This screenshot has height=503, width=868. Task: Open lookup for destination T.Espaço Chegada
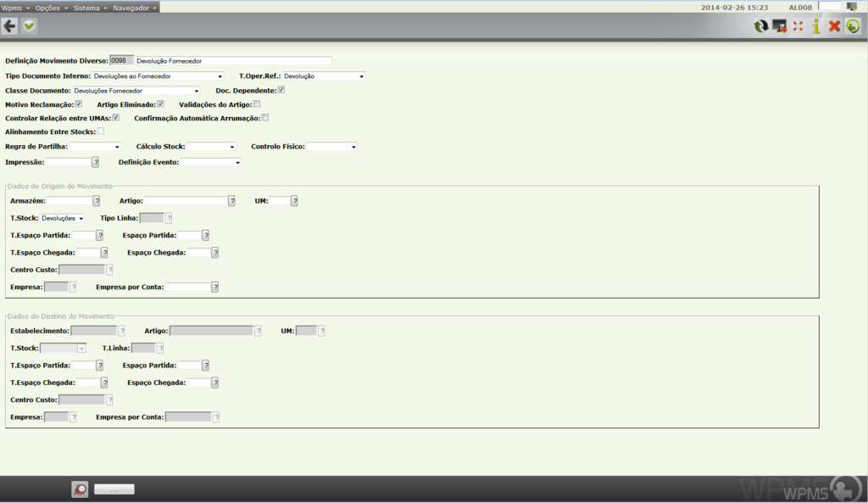(104, 383)
